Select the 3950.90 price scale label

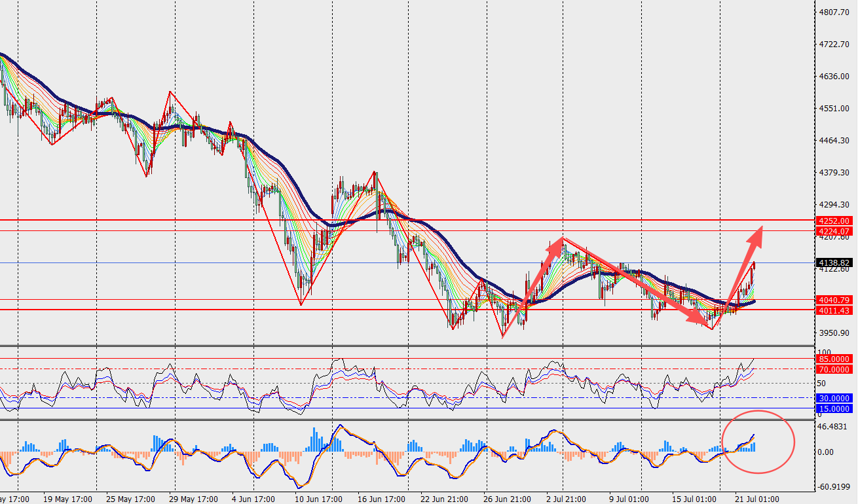[834, 333]
